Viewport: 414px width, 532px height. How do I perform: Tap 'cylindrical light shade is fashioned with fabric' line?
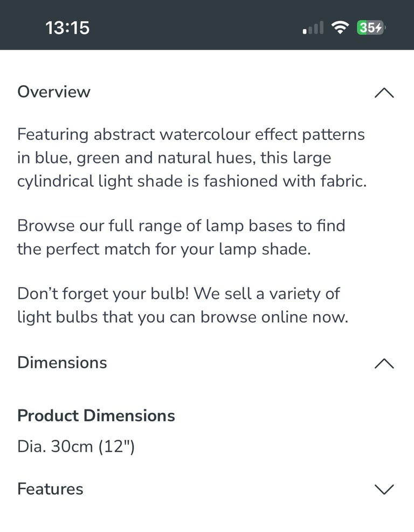[192, 181]
